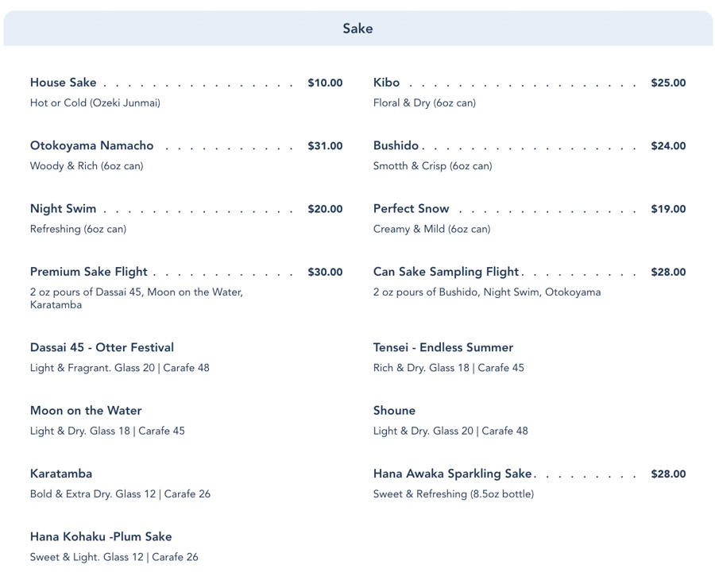Click the Shoune item title
The image size is (715, 588).
pos(394,411)
